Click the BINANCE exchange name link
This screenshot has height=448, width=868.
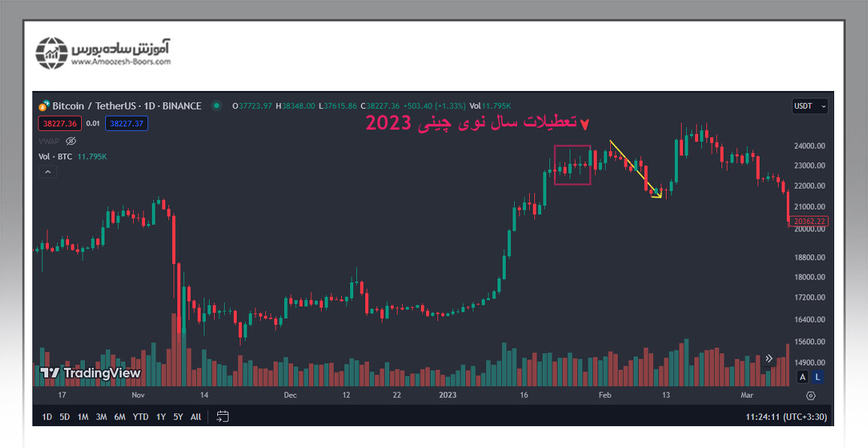tap(182, 106)
